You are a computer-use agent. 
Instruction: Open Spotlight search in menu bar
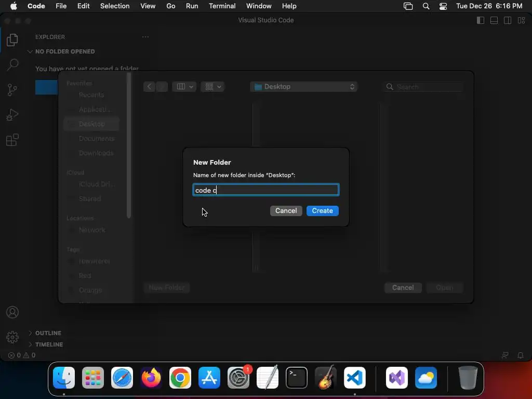[426, 6]
